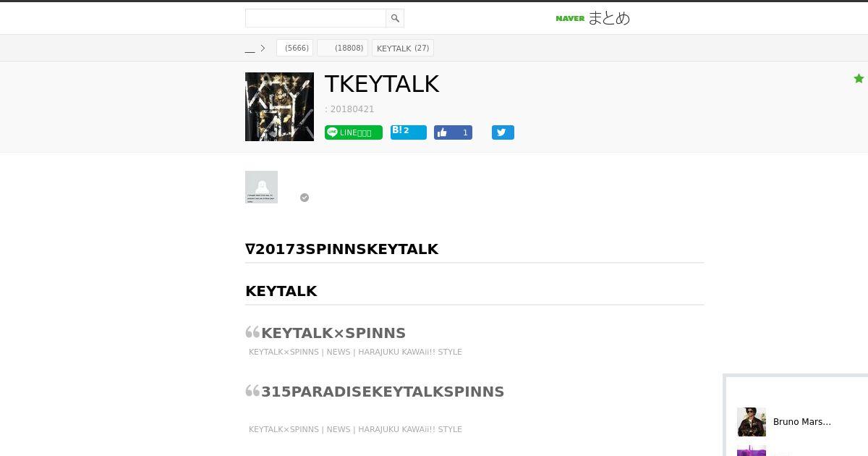Open the author's avatar image

coord(261,187)
